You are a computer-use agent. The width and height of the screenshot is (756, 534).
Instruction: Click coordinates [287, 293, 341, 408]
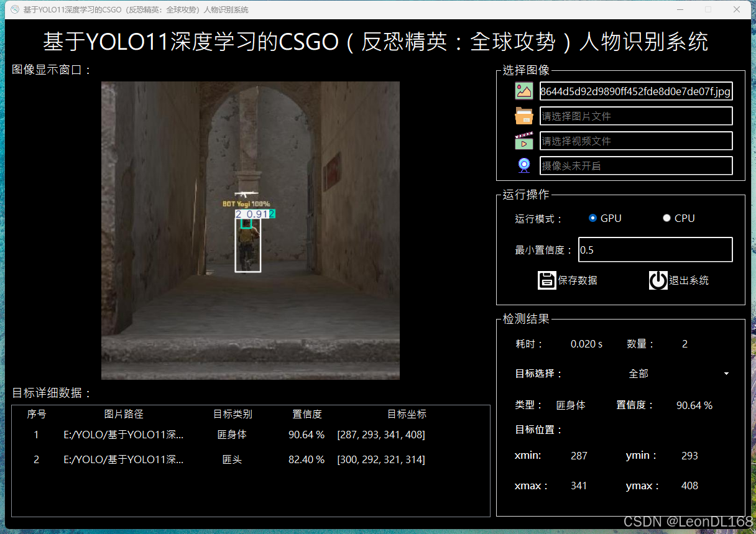click(x=381, y=435)
